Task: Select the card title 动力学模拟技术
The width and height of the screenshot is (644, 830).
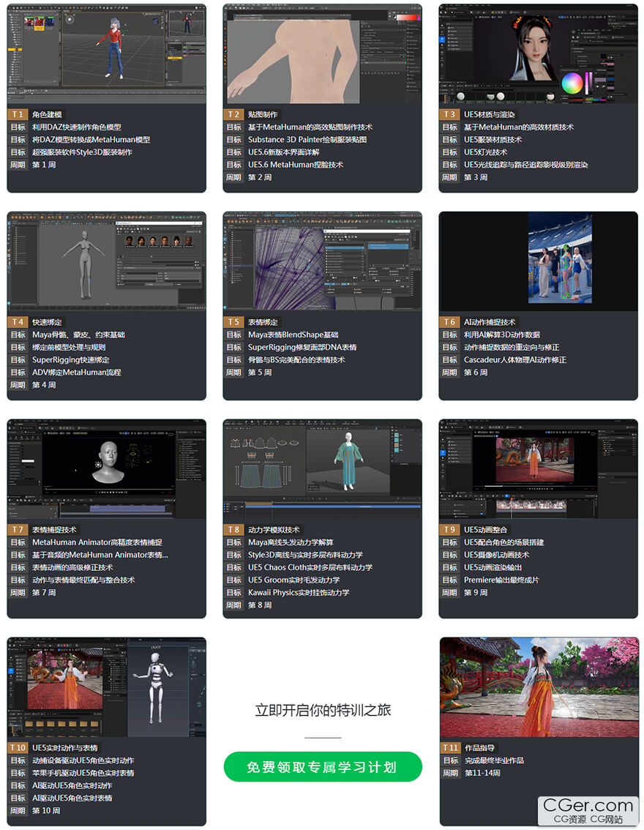Action: tap(274, 529)
